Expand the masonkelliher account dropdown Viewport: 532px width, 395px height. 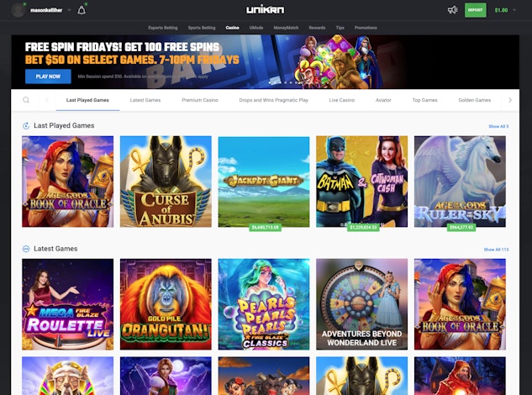(69, 10)
